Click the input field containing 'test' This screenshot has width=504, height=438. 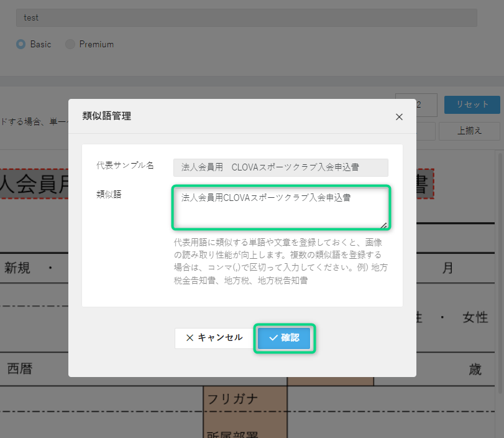pyautogui.click(x=246, y=17)
